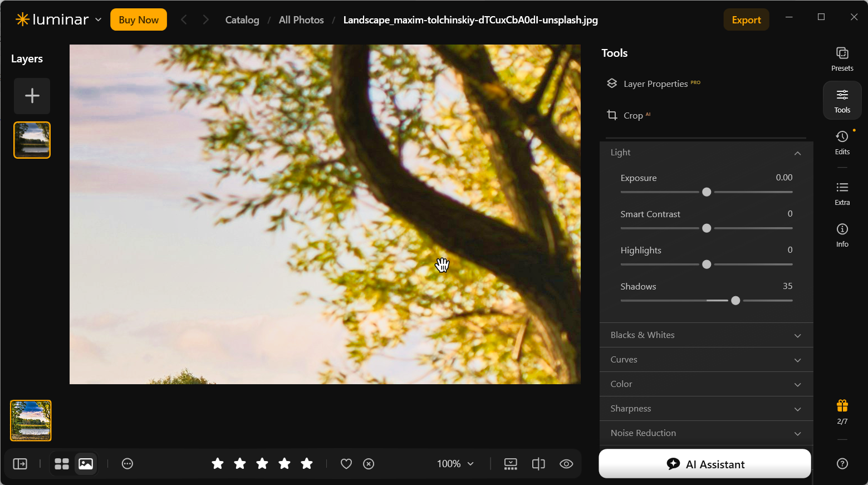Click the Export button
868x485 pixels.
tap(746, 20)
